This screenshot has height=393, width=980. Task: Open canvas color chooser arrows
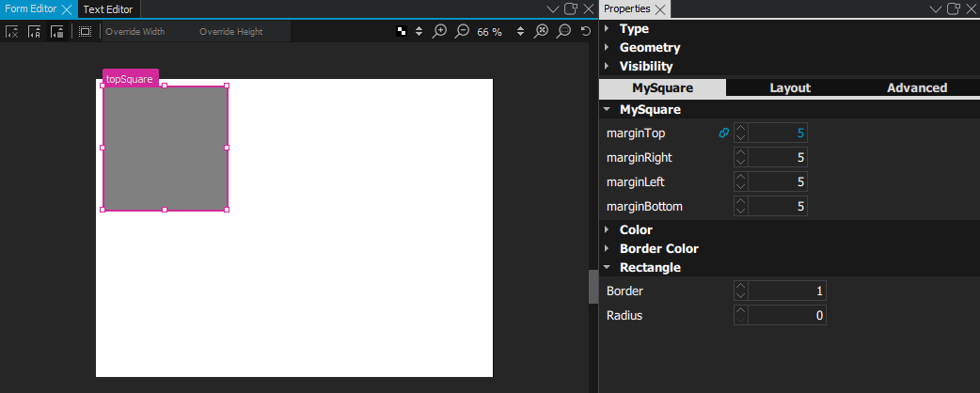[419, 31]
